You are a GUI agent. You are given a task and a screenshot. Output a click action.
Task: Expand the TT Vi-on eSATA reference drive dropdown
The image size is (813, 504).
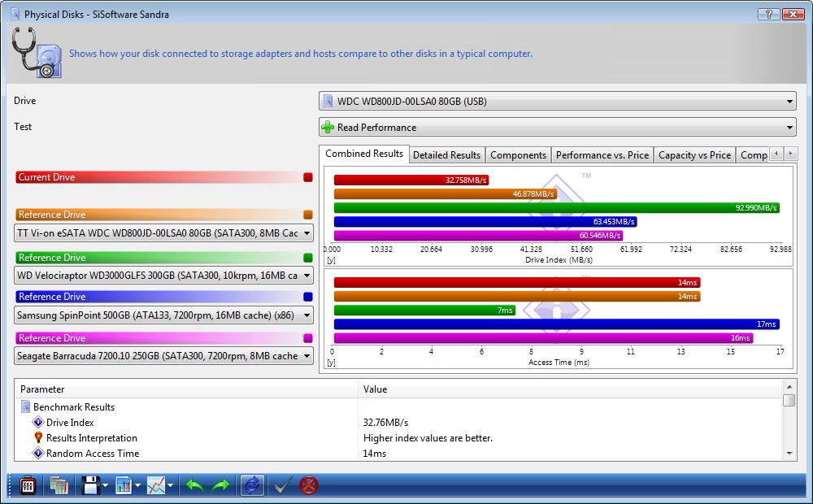164,233
